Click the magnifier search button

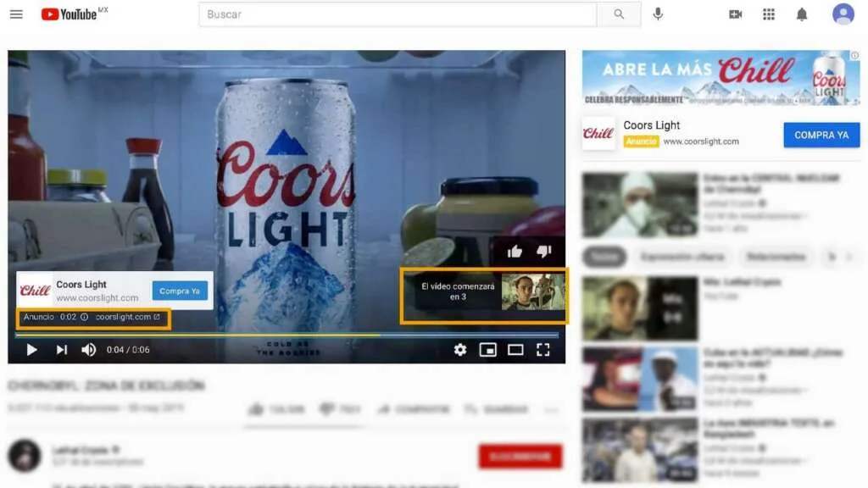point(619,14)
